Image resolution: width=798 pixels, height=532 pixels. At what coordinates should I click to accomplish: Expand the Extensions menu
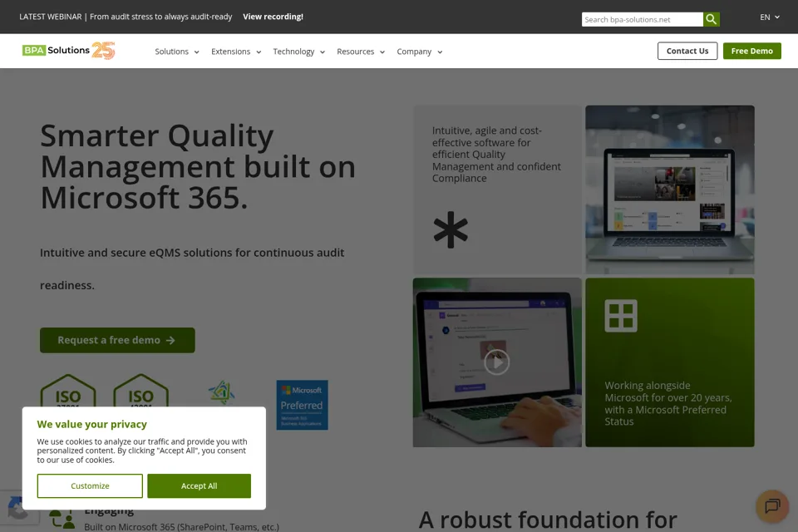point(236,52)
